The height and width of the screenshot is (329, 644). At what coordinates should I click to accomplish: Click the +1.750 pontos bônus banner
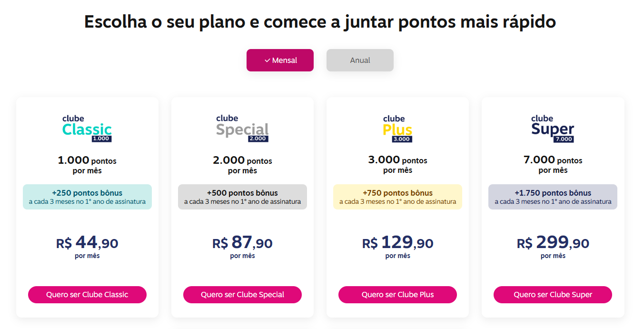point(552,197)
